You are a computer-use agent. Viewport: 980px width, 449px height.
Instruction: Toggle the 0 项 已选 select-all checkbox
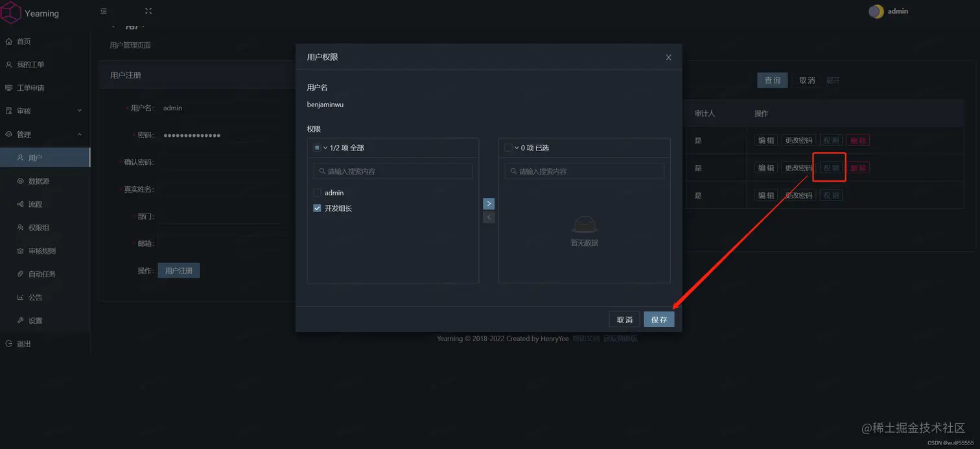[x=508, y=148]
